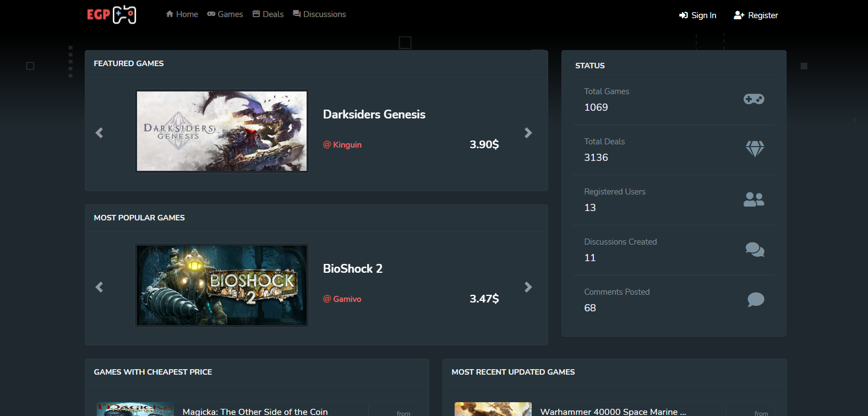Image resolution: width=868 pixels, height=416 pixels.
Task: Show next featured game
Action: tap(528, 133)
